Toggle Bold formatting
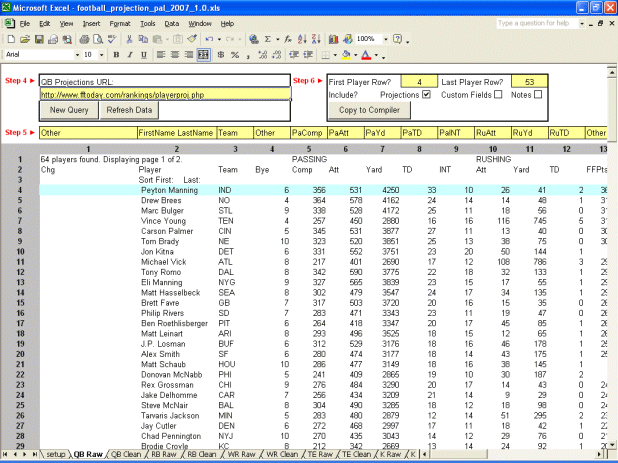This screenshot has height=463, width=618. [x=116, y=55]
